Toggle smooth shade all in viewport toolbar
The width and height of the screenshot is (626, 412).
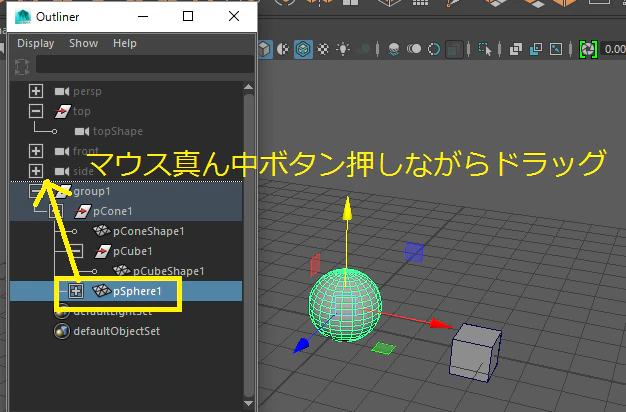point(264,49)
